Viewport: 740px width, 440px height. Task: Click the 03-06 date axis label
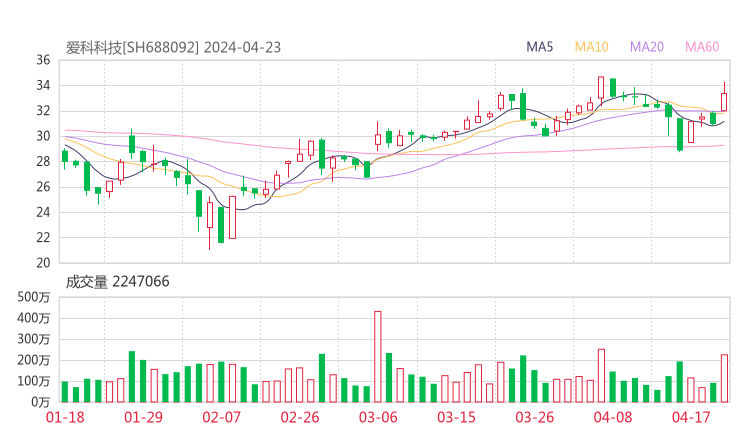378,417
